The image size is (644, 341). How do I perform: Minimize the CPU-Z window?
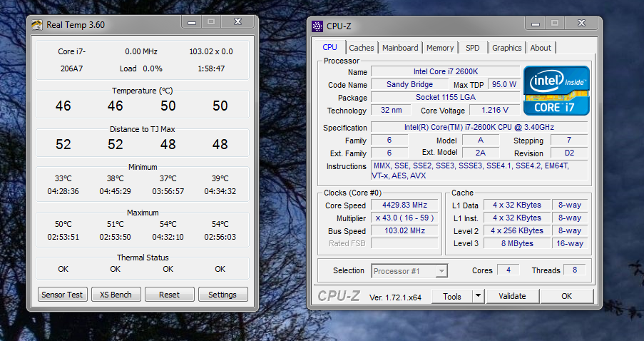tap(536, 24)
